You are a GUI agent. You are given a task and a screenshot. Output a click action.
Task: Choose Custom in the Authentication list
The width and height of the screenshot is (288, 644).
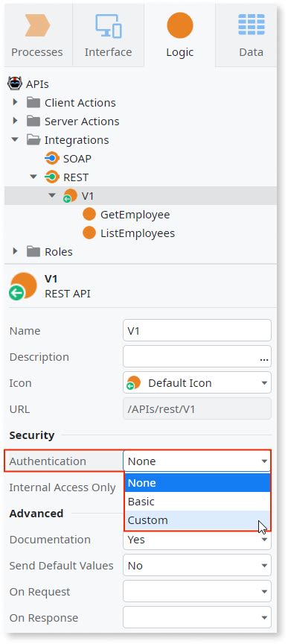tap(197, 520)
